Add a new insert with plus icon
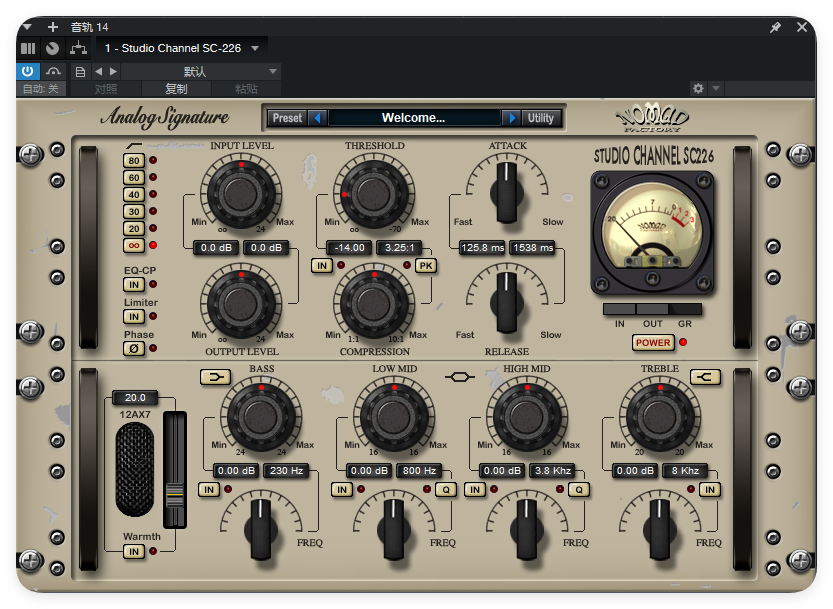 pos(53,27)
